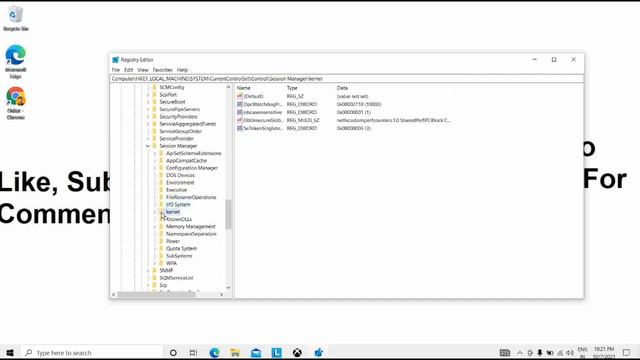Screen dimensions: 640x360
Task: Click the tree scrollbar up arrow
Action: [x=228, y=87]
